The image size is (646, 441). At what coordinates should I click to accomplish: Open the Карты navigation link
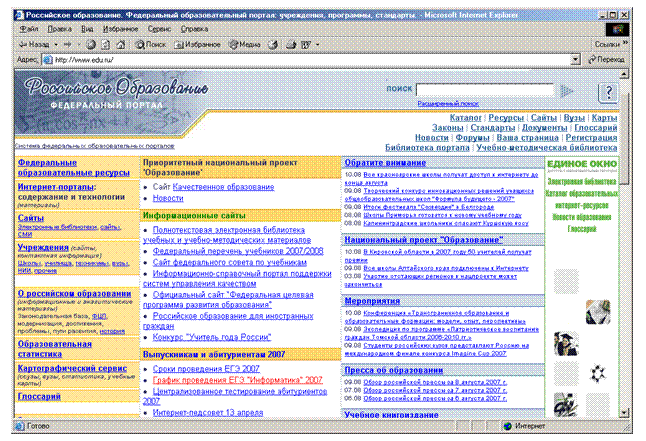tap(604, 118)
